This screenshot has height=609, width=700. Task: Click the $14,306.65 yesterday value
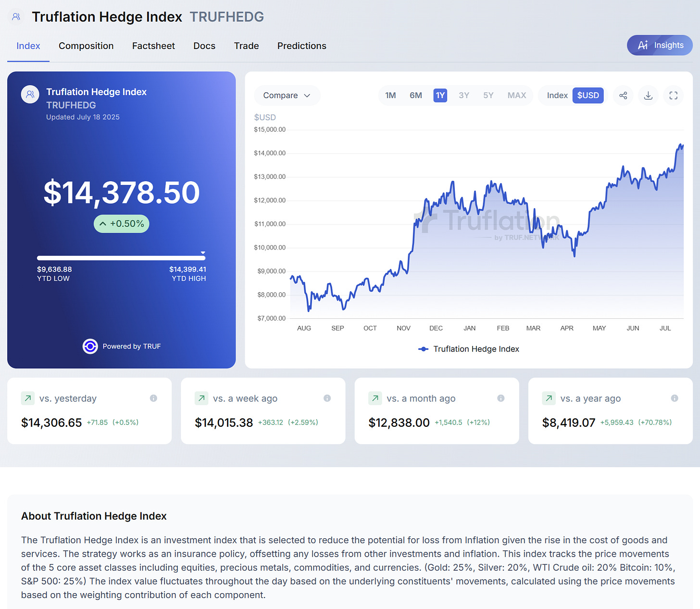click(51, 423)
